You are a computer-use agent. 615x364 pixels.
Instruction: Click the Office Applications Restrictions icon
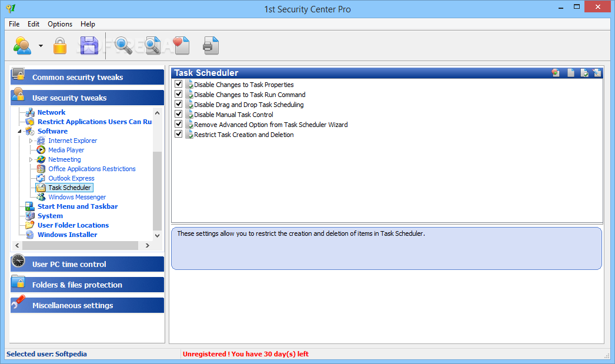pyautogui.click(x=41, y=169)
